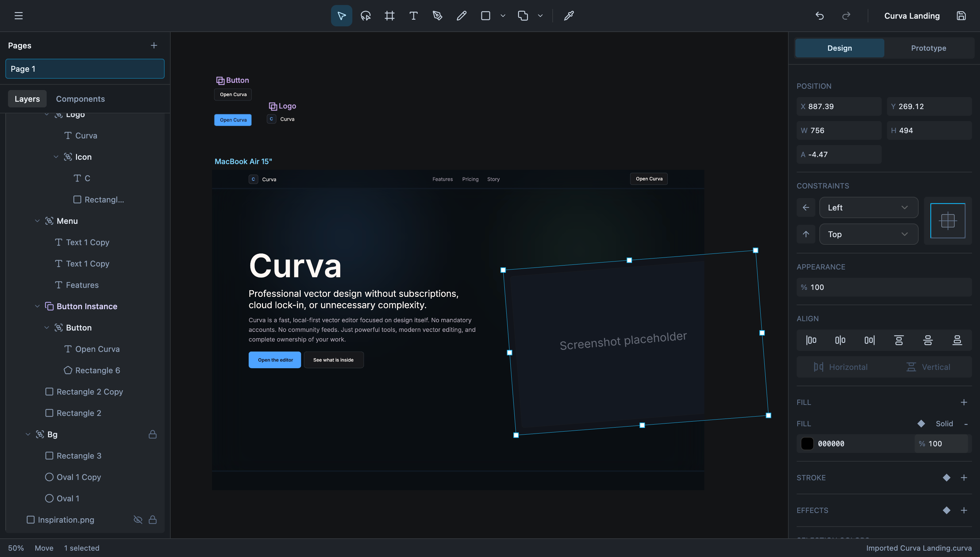Add a new fill with plus

tap(964, 402)
